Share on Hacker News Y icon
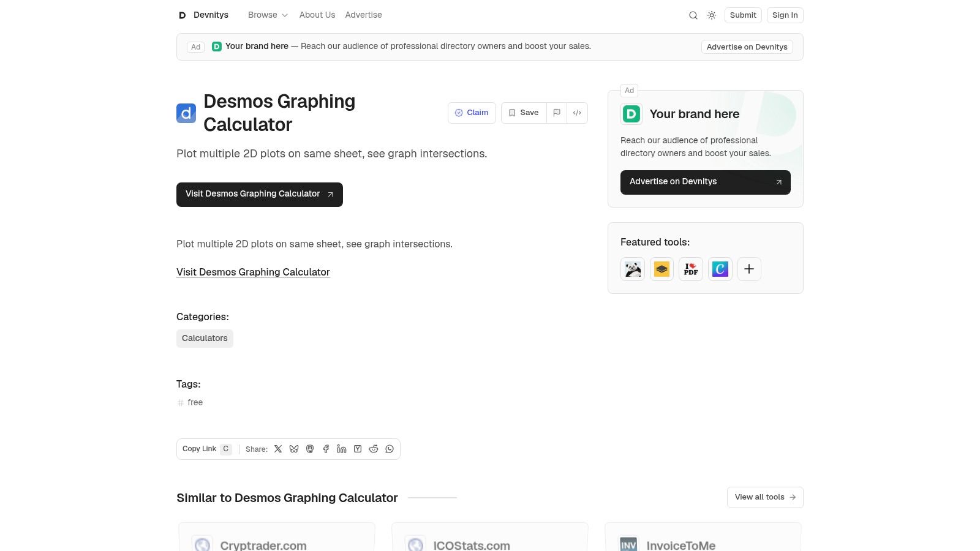Screen dimensions: 980x551 [358, 449]
